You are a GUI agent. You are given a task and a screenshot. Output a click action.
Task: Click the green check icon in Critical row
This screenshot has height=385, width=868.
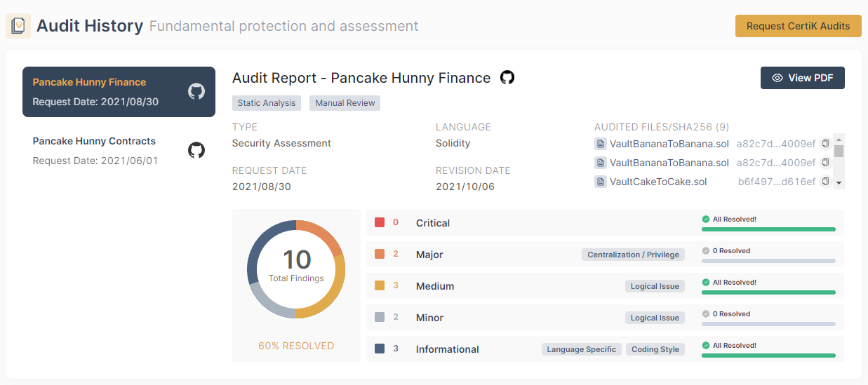click(706, 219)
